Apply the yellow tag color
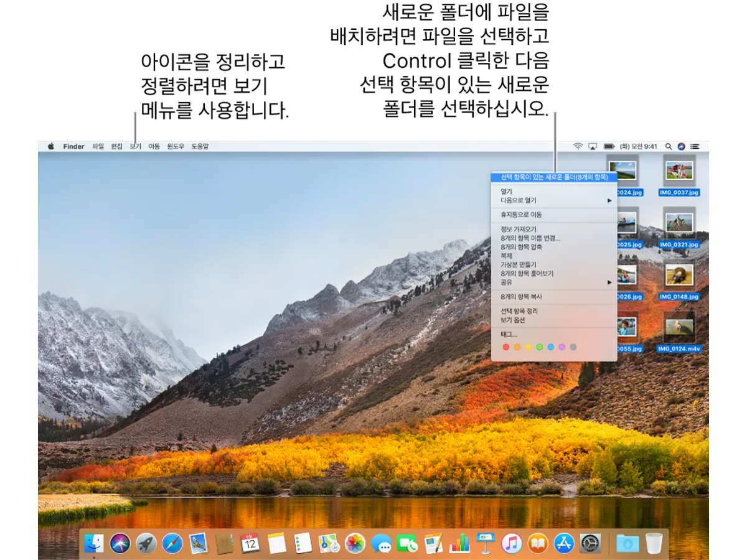Viewport: 747px width, 560px height. (528, 347)
